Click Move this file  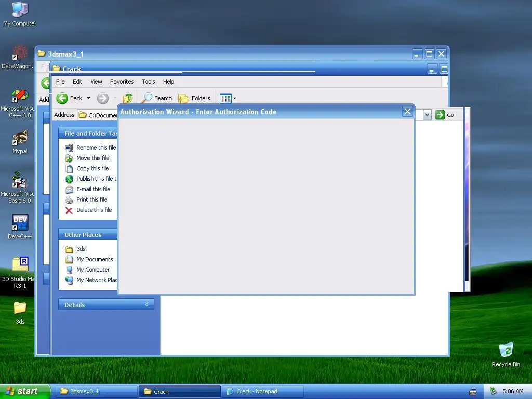click(x=87, y=158)
